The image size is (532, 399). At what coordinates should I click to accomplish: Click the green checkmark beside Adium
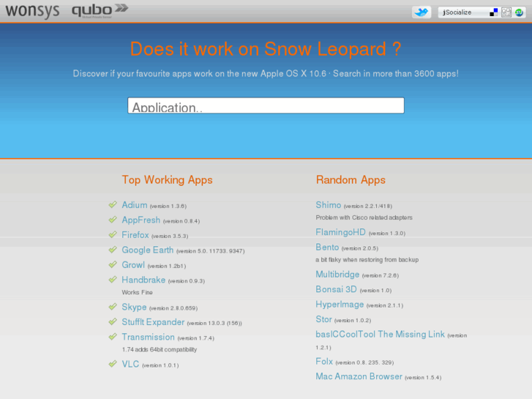(x=113, y=204)
